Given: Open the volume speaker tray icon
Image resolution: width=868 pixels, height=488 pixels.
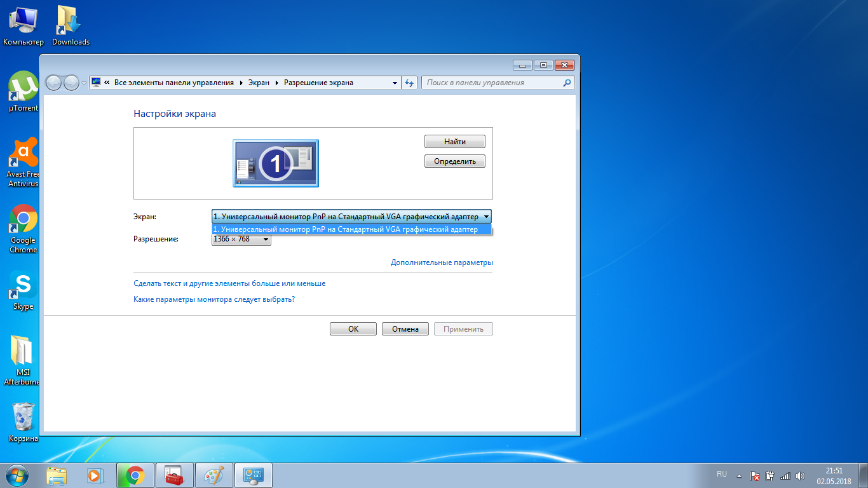Looking at the screenshot, I should point(801,475).
